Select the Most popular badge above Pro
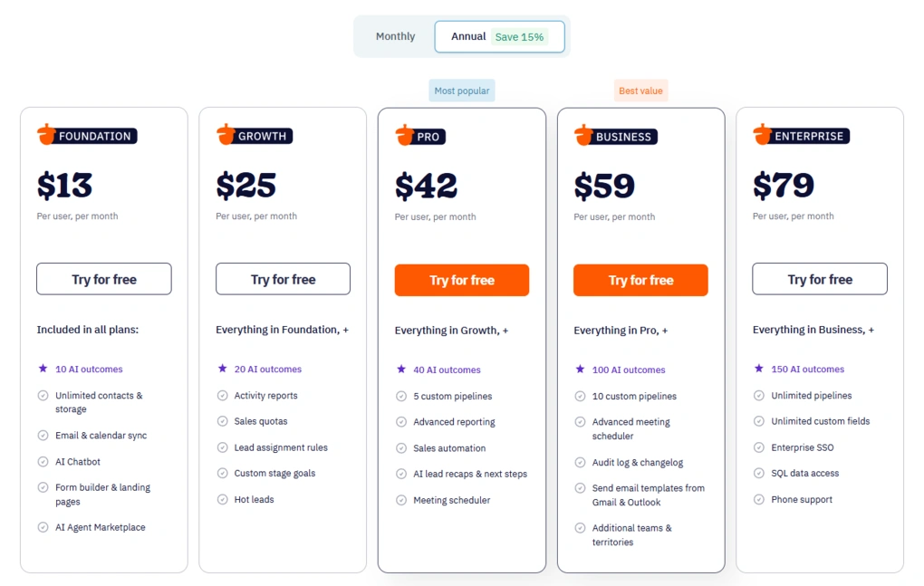 (x=461, y=90)
